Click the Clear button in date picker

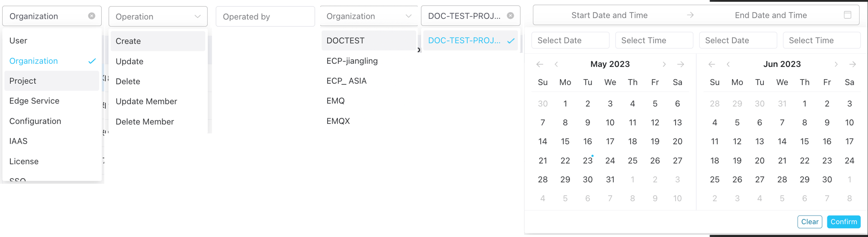point(809,222)
